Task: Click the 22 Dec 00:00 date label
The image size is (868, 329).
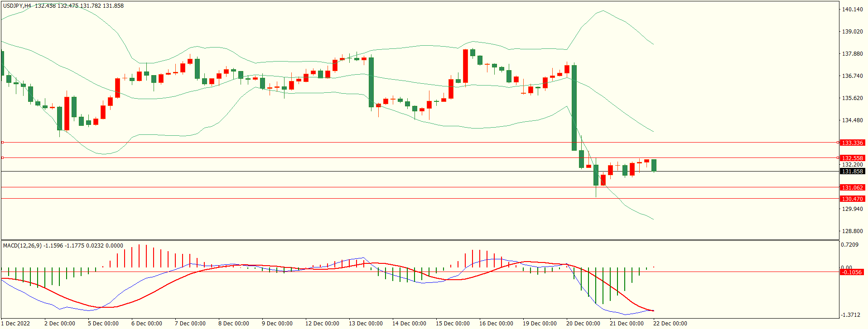Action: pos(670,323)
